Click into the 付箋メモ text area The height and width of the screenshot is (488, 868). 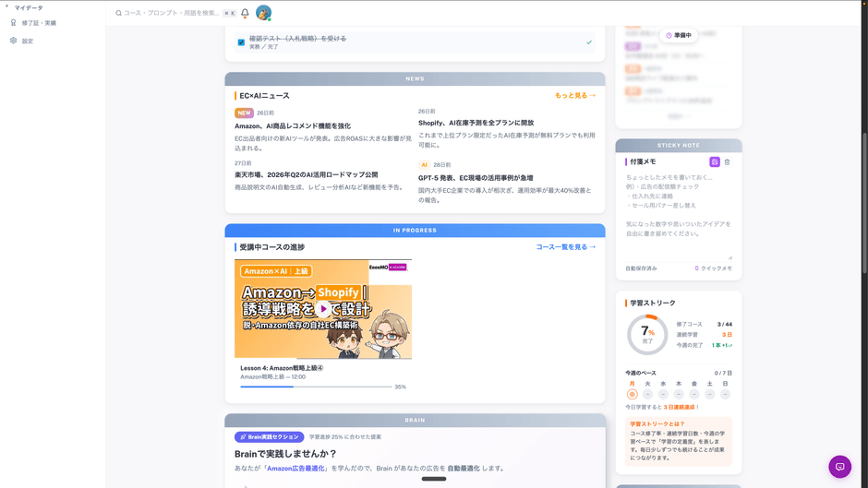[x=679, y=215]
